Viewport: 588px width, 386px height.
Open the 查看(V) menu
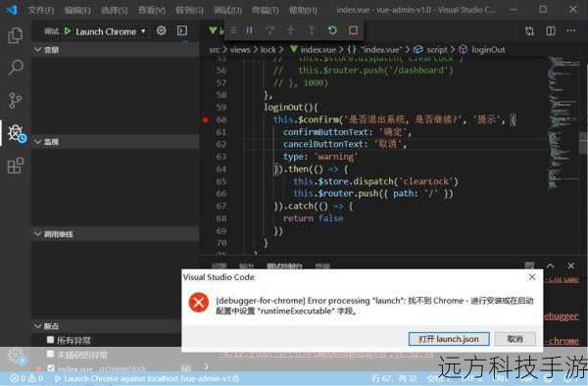pyautogui.click(x=152, y=10)
